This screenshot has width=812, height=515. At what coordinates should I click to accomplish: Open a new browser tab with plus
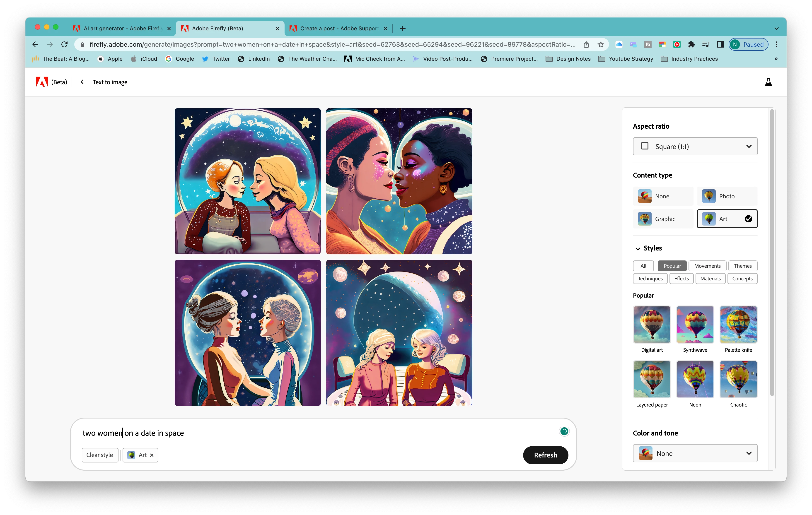(x=403, y=29)
